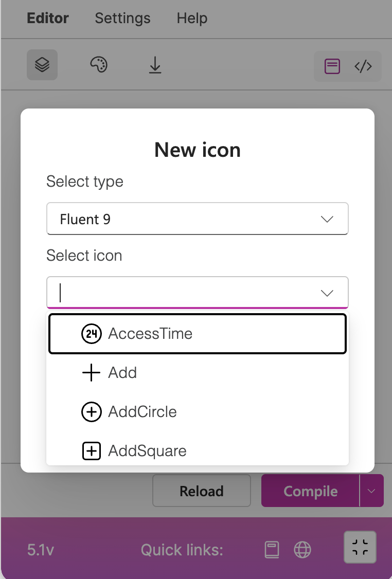Open the Help tab
Viewport: 392px width, 579px height.
[192, 18]
